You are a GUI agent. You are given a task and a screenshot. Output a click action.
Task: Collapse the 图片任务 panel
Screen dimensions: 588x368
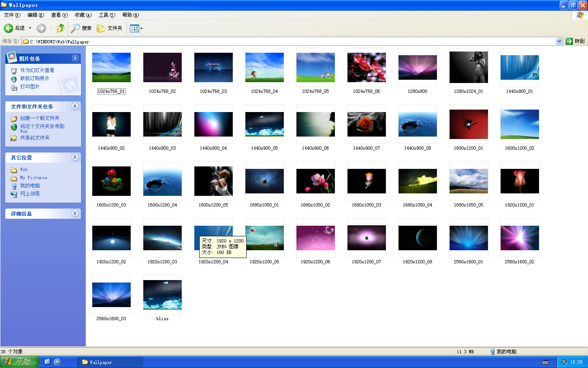(x=75, y=58)
